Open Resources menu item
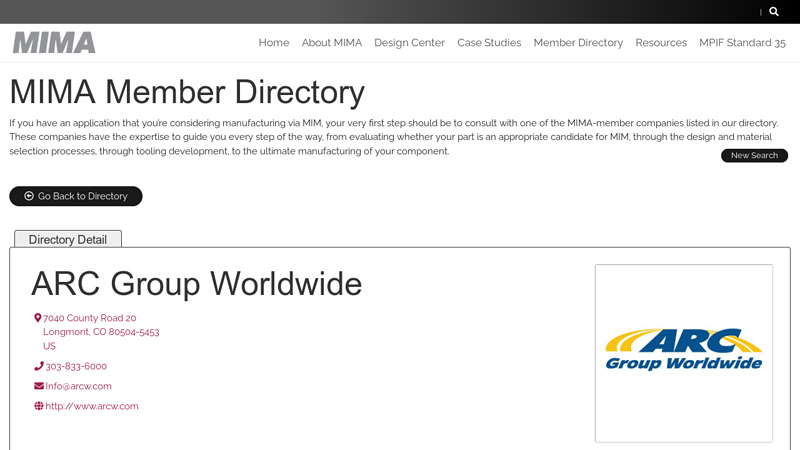Viewport: 800px width, 450px height. click(661, 43)
